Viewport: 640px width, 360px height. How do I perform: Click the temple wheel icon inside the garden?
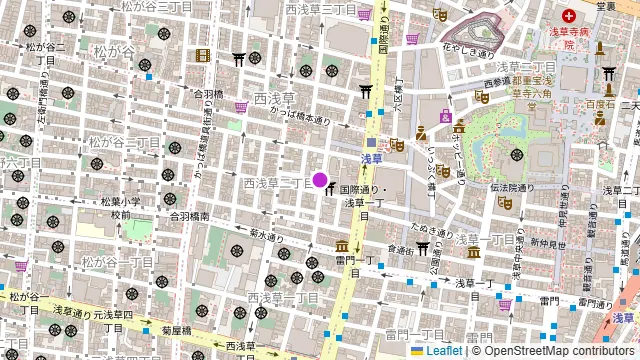pyautogui.click(x=517, y=155)
